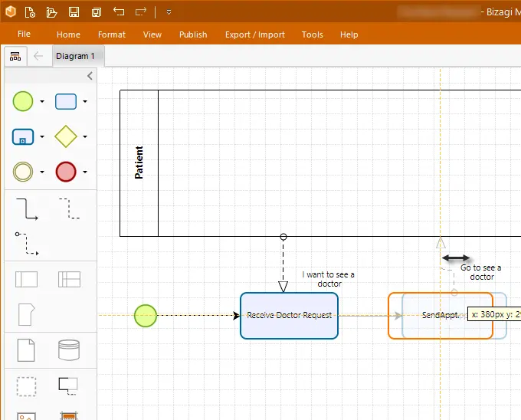
Task: Create a new document from toolbar
Action: point(30,12)
